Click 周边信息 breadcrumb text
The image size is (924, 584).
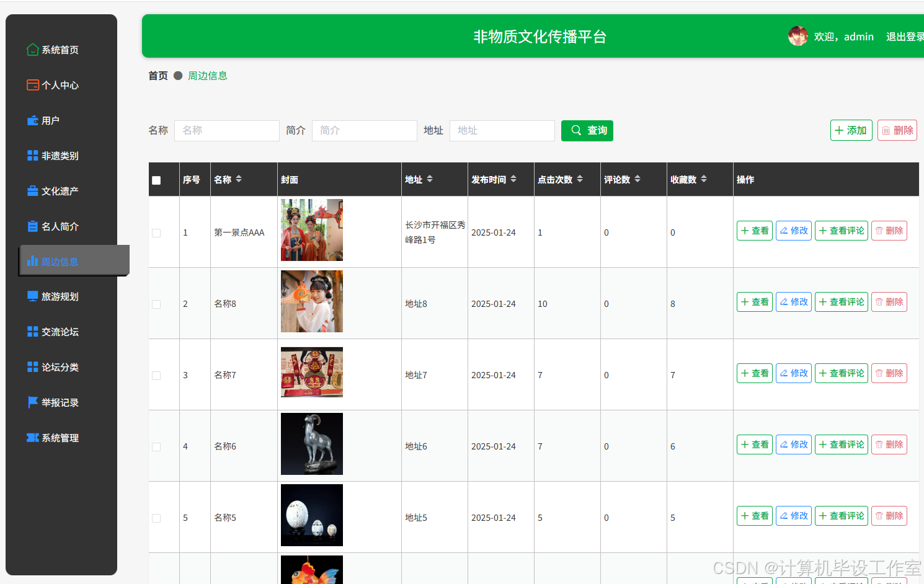pyautogui.click(x=208, y=76)
